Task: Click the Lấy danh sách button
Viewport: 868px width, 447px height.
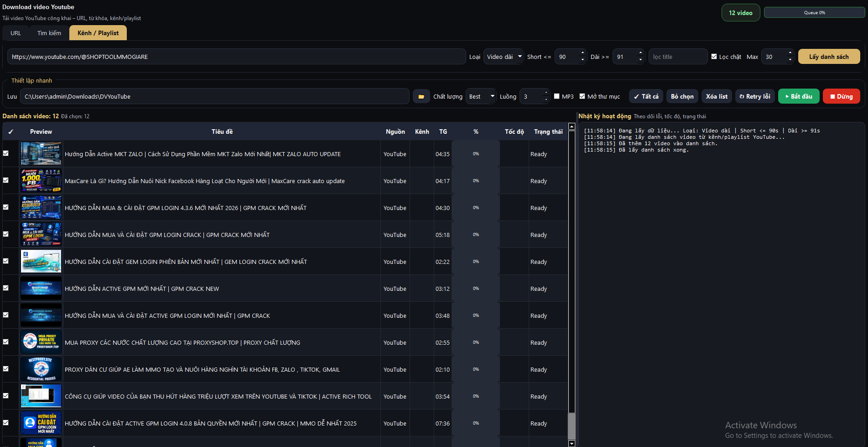Action: tap(829, 57)
